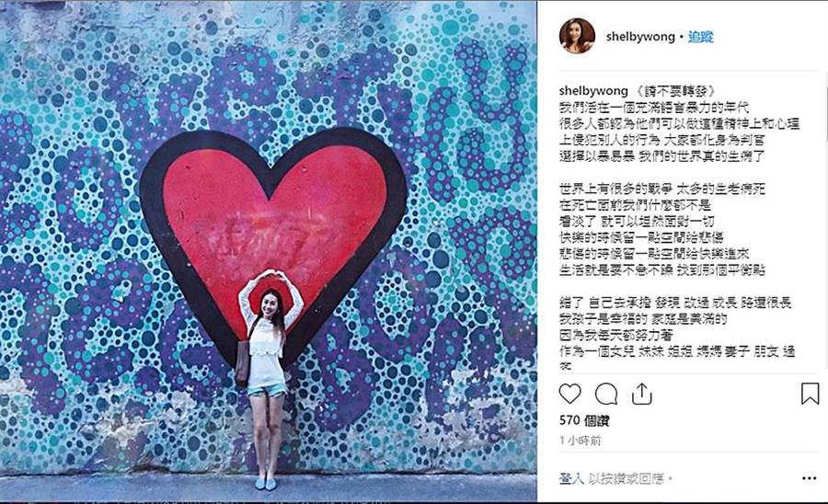Click the 以按讚或回應 comment prompt text
This screenshot has width=828, height=504.
pyautogui.click(x=627, y=478)
